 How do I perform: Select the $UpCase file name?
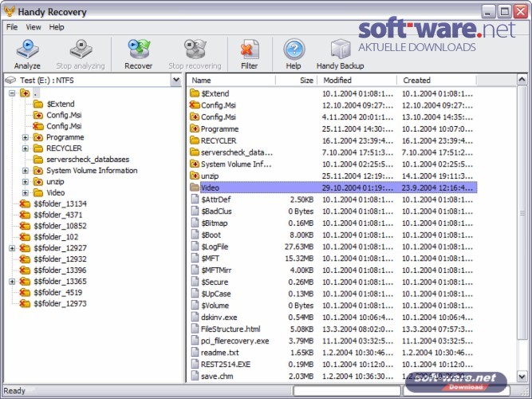(216, 294)
